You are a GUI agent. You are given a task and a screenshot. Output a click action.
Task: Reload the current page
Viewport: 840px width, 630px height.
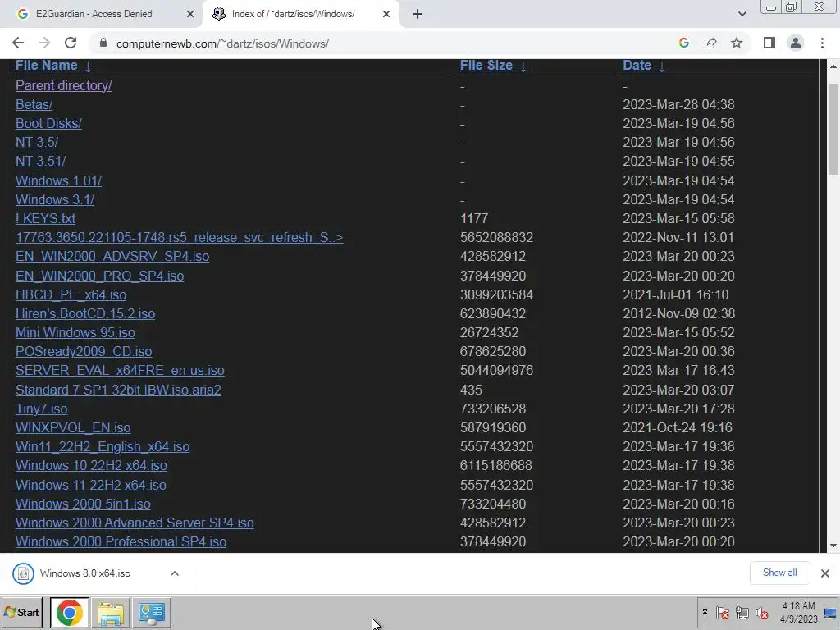(x=71, y=43)
